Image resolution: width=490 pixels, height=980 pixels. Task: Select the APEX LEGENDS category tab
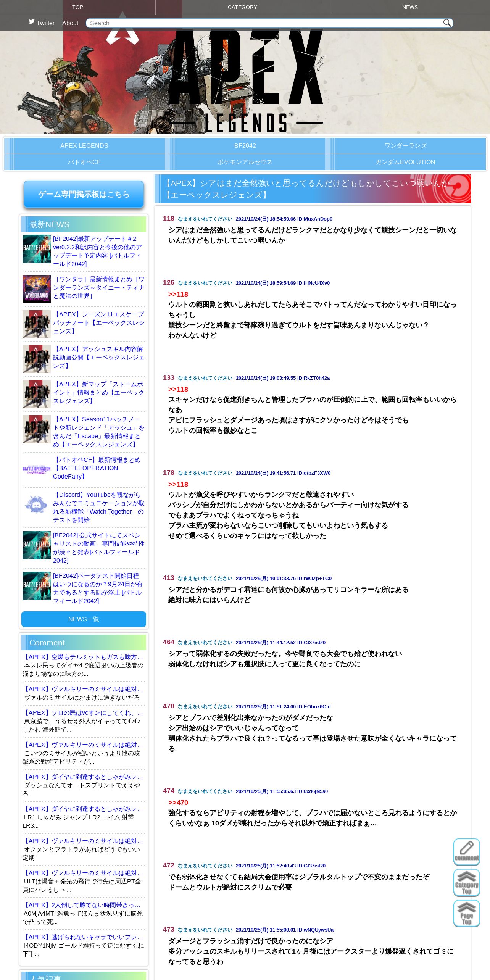(84, 146)
